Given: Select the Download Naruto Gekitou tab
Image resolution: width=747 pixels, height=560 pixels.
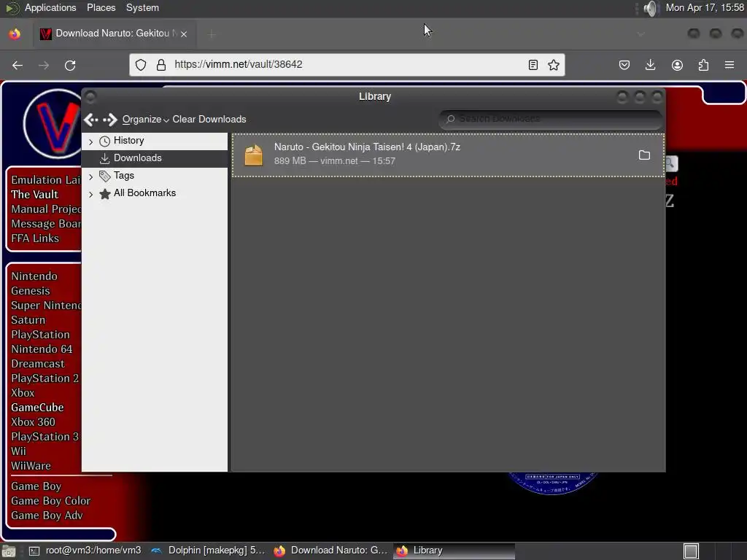Looking at the screenshot, I should point(115,34).
